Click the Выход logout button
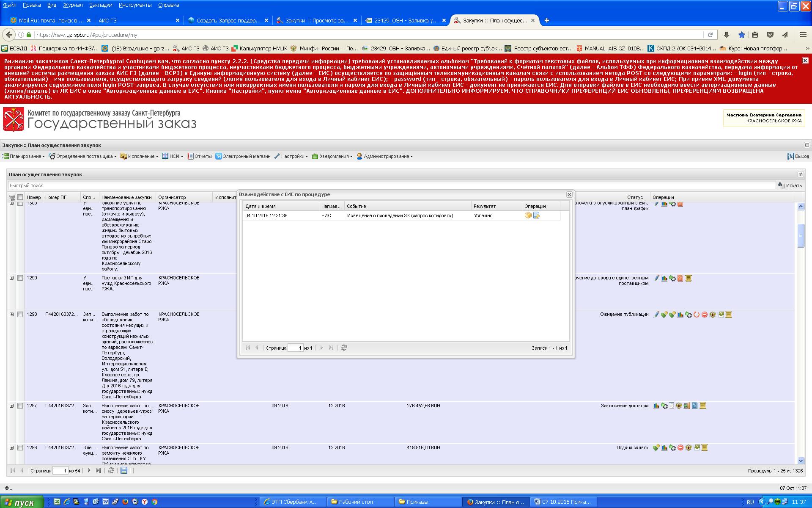 pyautogui.click(x=798, y=156)
